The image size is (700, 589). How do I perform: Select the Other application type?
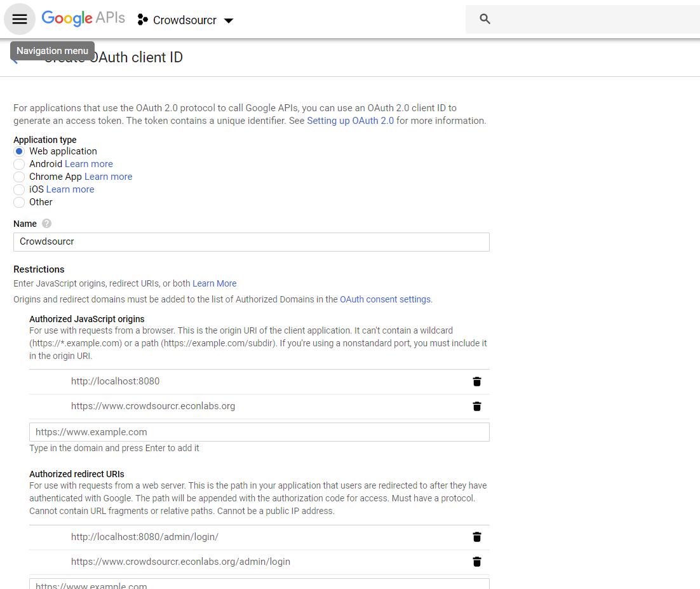click(x=19, y=202)
